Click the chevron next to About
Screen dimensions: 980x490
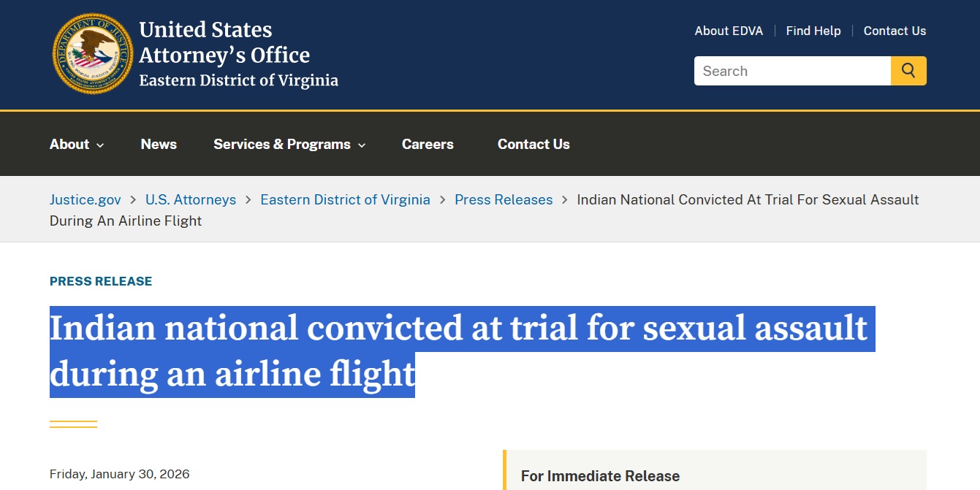coord(100,145)
